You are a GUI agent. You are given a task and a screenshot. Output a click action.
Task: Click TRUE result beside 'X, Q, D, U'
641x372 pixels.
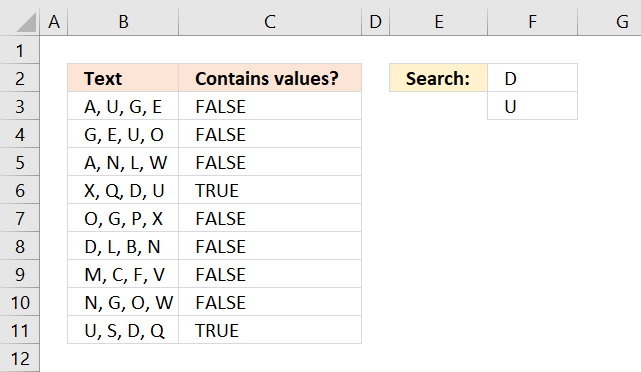click(270, 190)
